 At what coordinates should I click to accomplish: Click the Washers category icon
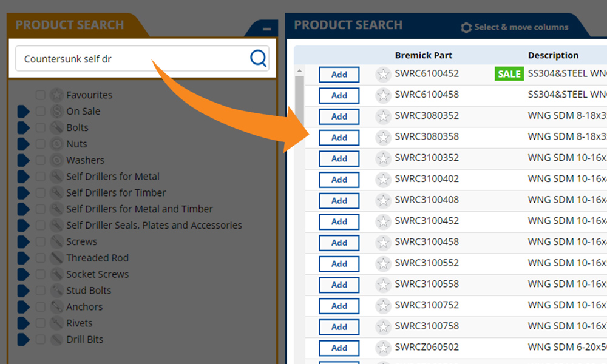click(x=56, y=161)
